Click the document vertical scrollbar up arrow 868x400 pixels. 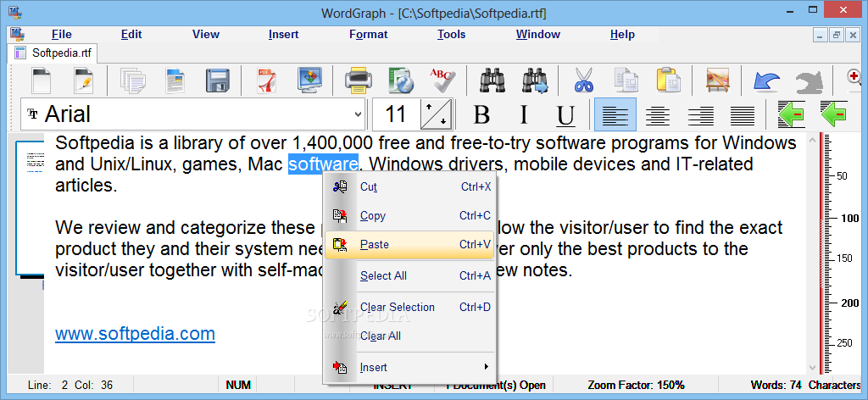click(813, 140)
